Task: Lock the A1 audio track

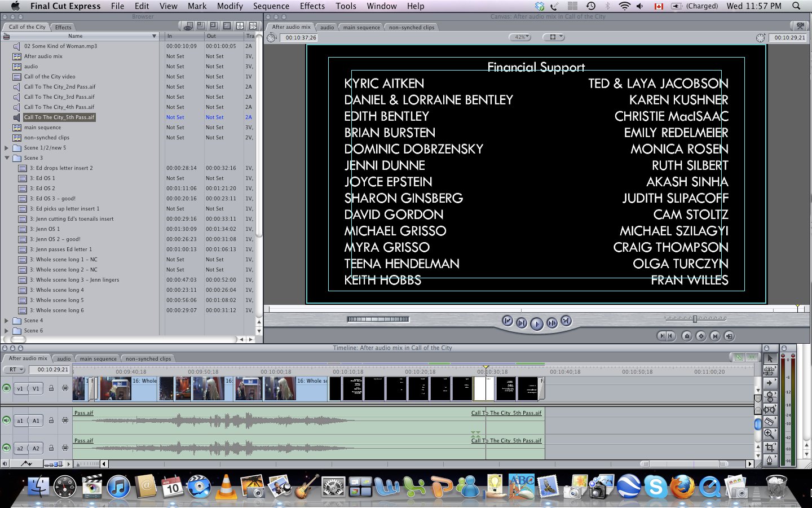Action: (x=51, y=421)
